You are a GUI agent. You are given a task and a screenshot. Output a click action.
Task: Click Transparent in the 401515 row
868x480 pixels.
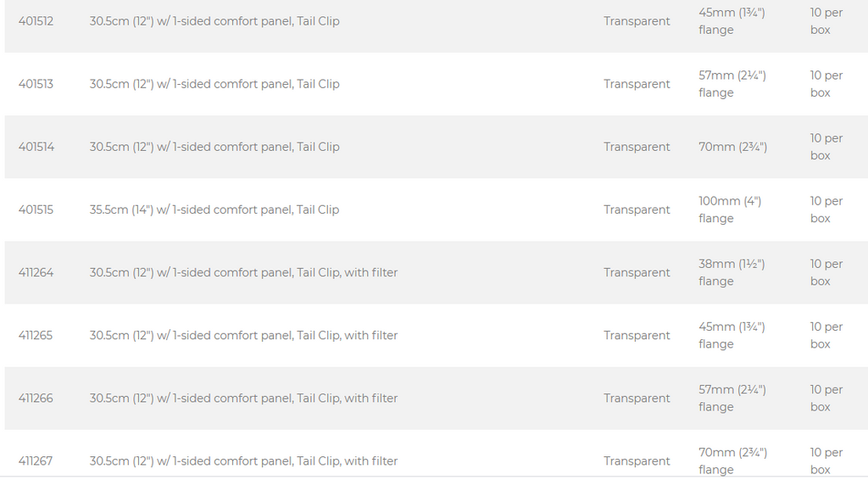(637, 209)
